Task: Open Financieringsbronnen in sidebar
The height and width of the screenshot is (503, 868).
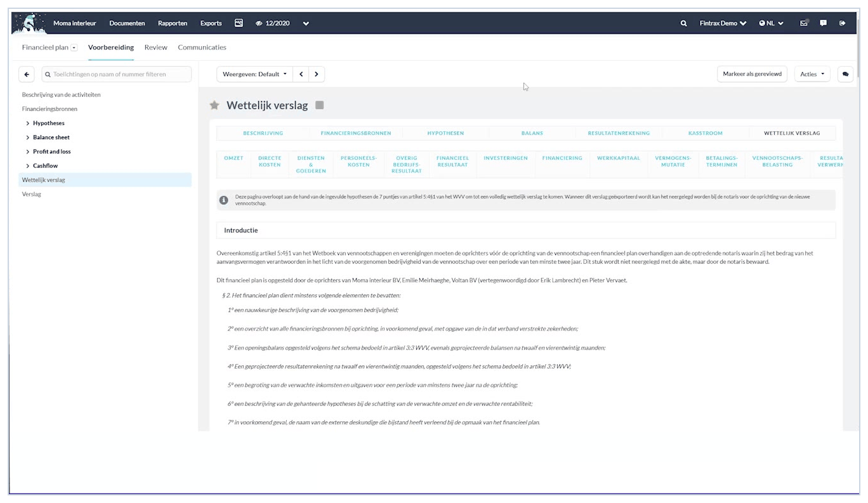Action: (x=49, y=109)
